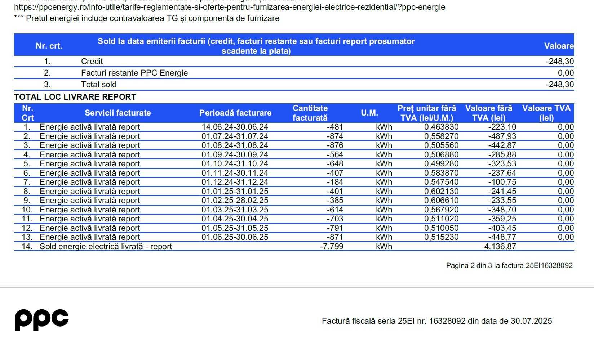Click 'Valoare fără TVA (lei)' column header
This screenshot has height=364, width=594.
(x=489, y=113)
